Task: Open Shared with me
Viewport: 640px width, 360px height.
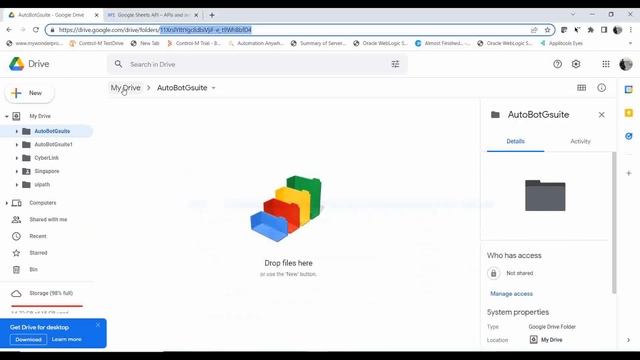Action: pos(48,220)
